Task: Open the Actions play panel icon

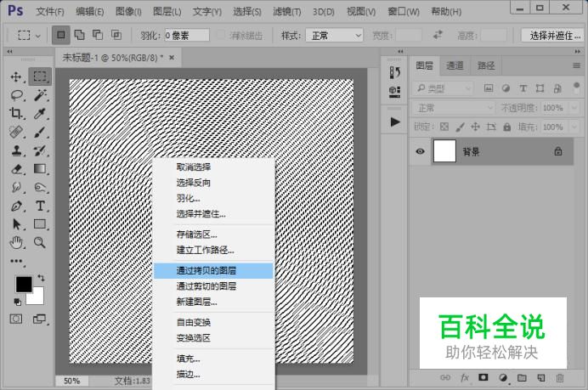Action: click(x=395, y=122)
